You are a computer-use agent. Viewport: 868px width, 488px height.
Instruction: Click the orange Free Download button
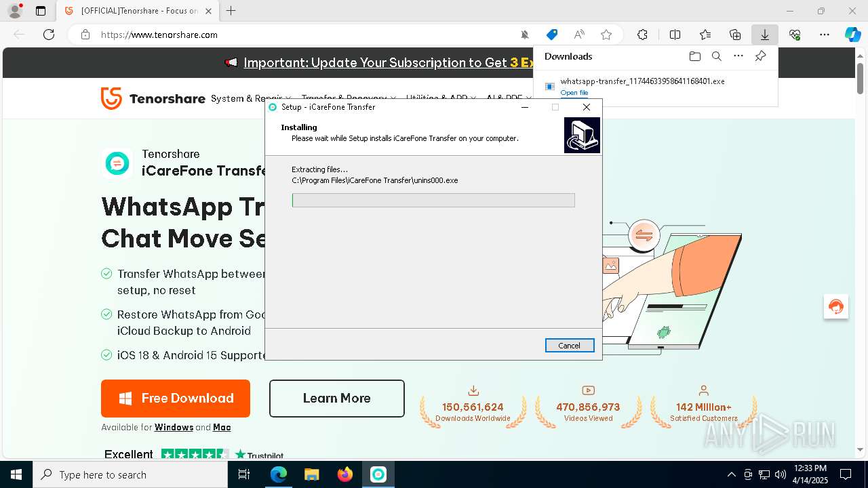[176, 399]
